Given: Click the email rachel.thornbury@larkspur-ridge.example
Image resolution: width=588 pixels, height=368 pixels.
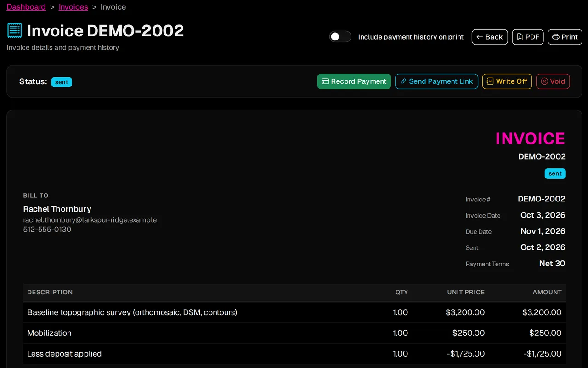Looking at the screenshot, I should click(x=90, y=220).
